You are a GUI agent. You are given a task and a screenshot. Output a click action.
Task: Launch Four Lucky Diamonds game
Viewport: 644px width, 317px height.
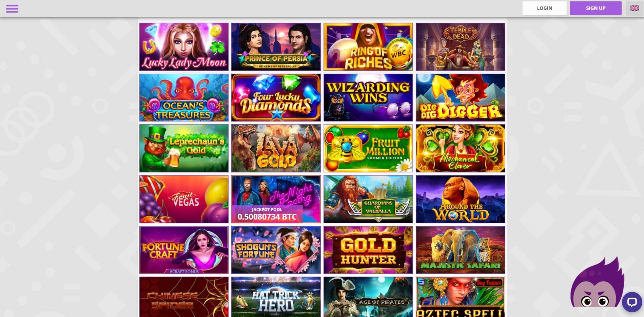coord(276,98)
